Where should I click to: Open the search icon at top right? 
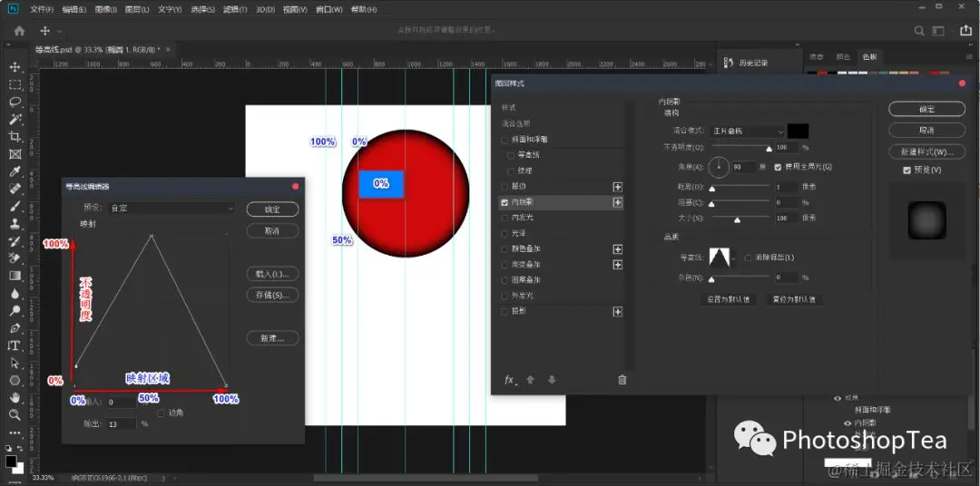[919, 30]
